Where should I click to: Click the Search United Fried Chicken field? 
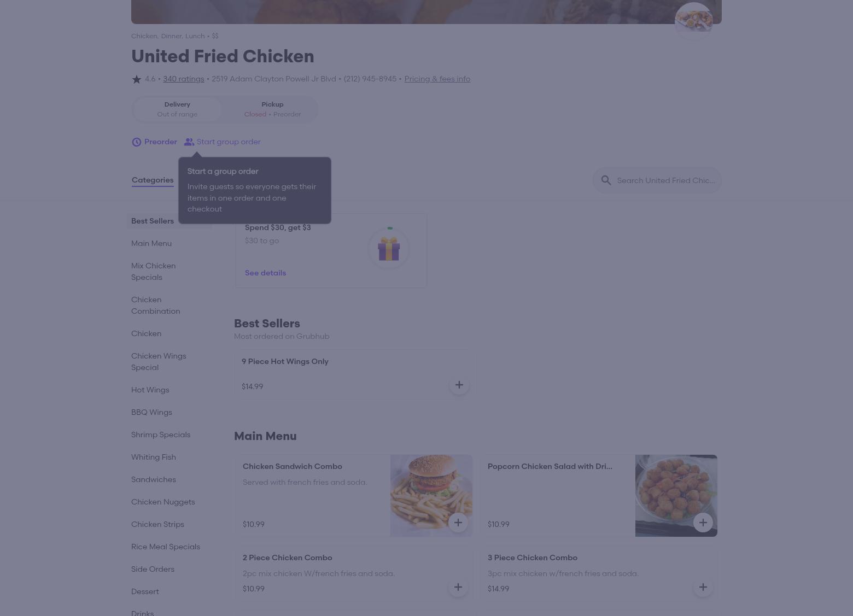pyautogui.click(x=657, y=180)
